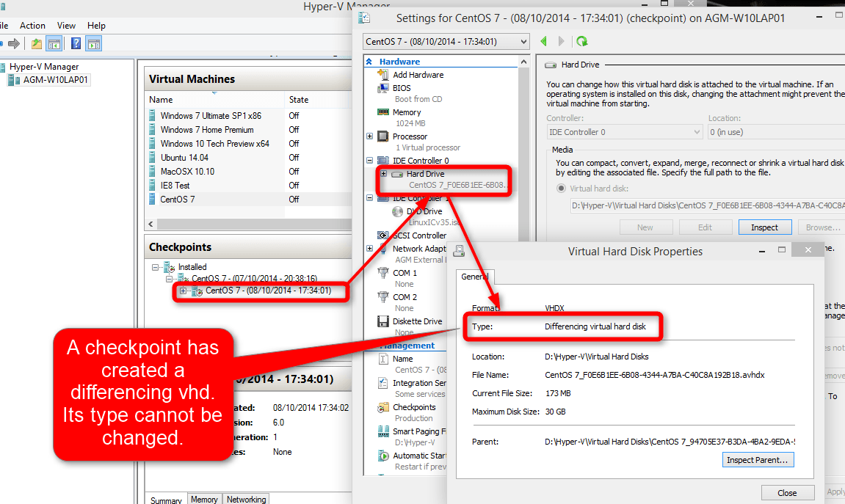Click the green refresh icon in Settings
This screenshot has height=504, width=845.
582,42
